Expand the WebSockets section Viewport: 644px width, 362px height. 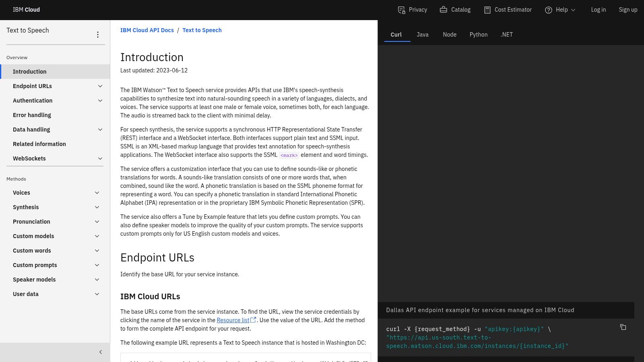point(100,158)
